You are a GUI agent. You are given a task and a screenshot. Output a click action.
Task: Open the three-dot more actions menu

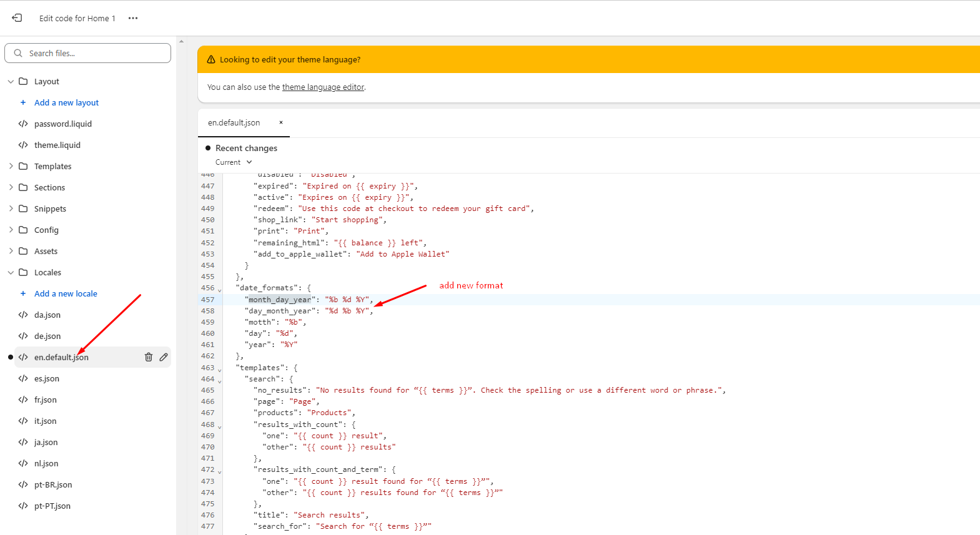click(133, 18)
